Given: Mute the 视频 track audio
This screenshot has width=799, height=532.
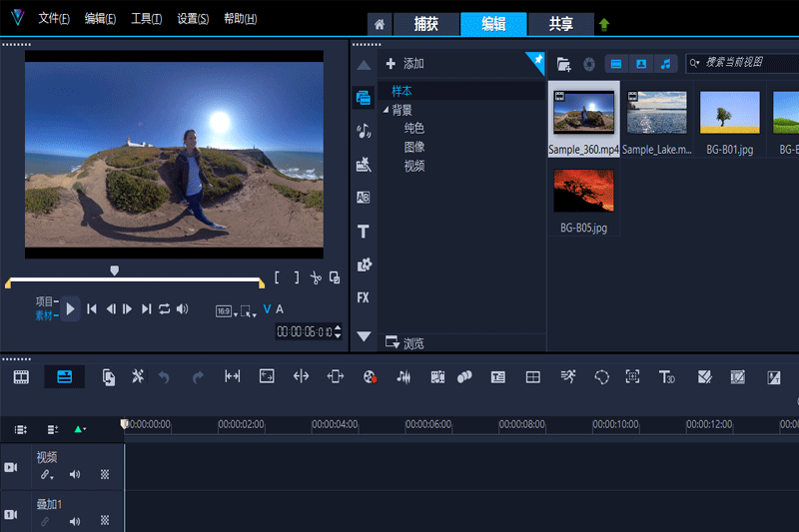Looking at the screenshot, I should click(75, 475).
